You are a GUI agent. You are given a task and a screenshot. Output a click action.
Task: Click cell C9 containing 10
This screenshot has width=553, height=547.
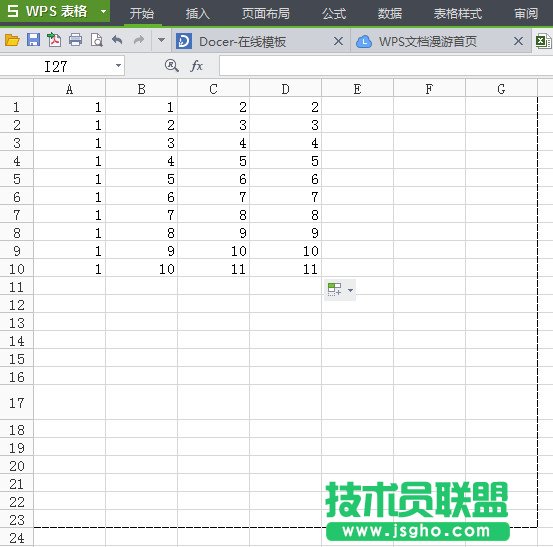[213, 251]
